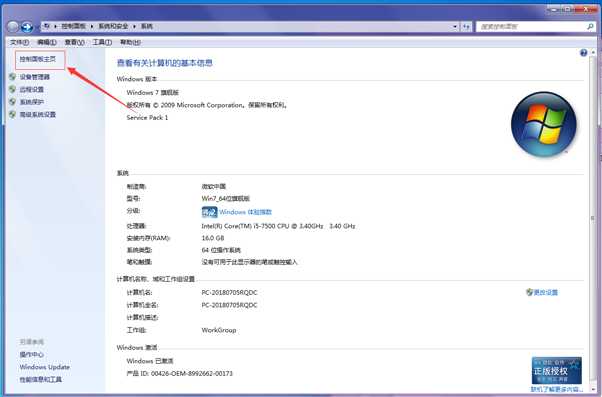
Task: Click the help question mark icon
Action: tap(584, 53)
